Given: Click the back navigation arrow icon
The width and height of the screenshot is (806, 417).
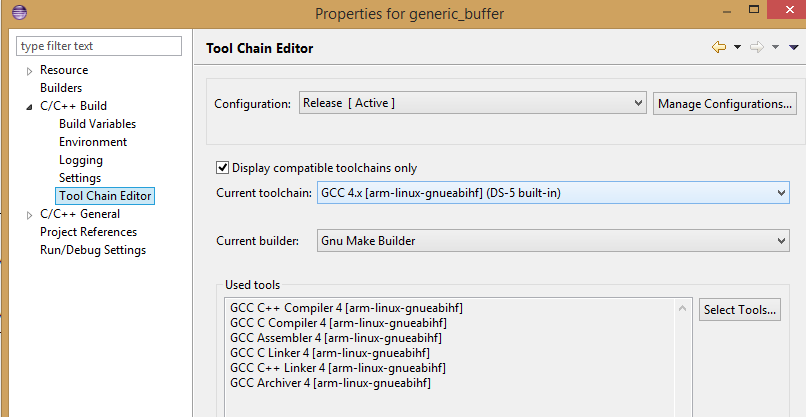Looking at the screenshot, I should (x=718, y=47).
